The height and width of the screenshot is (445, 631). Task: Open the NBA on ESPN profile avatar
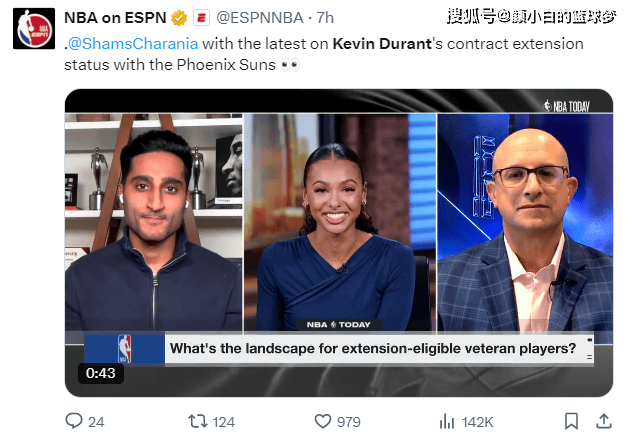(34, 29)
